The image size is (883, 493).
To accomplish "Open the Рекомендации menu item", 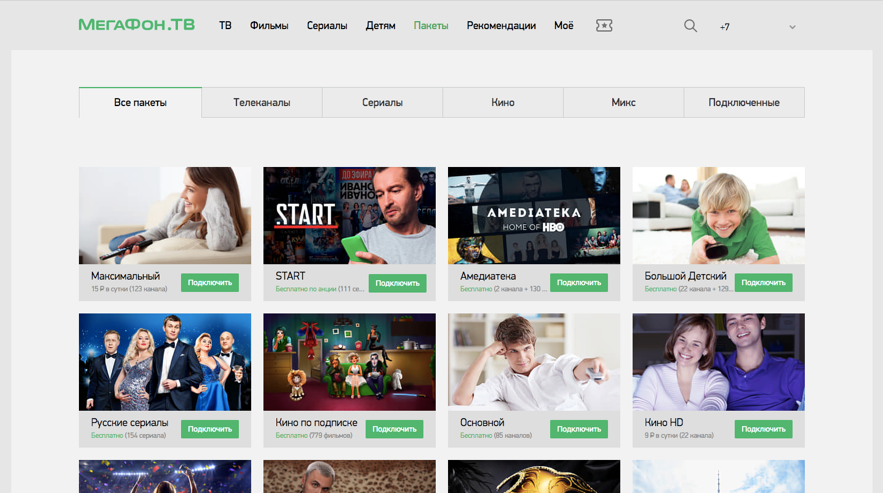I will tap(501, 25).
